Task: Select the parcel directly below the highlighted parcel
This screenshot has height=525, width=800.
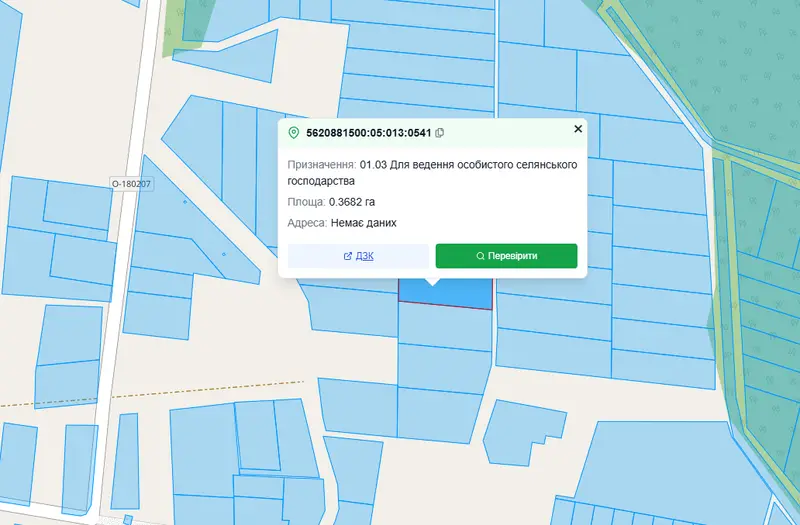Action: [445, 327]
